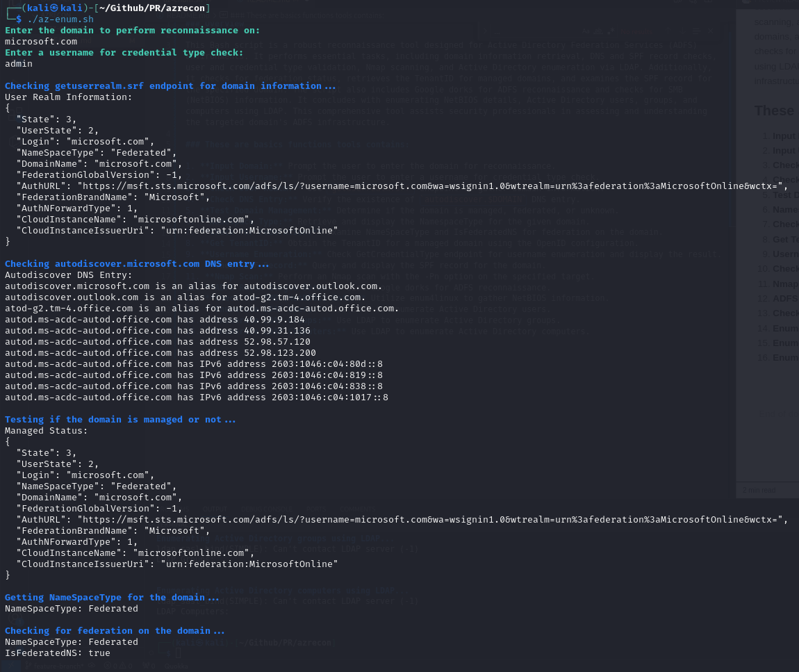
Task: Click the AuthURL line under Managed Status
Action: pyautogui.click(x=402, y=520)
